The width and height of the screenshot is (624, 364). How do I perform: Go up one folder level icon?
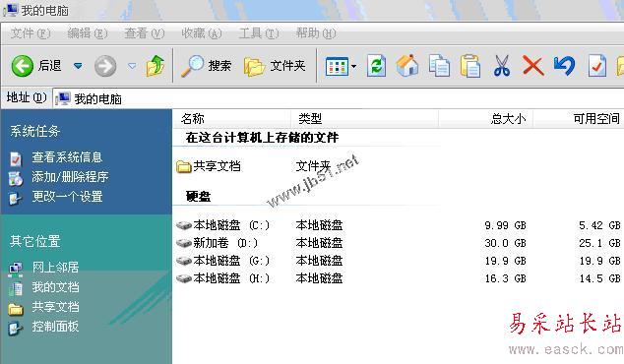click(x=156, y=66)
